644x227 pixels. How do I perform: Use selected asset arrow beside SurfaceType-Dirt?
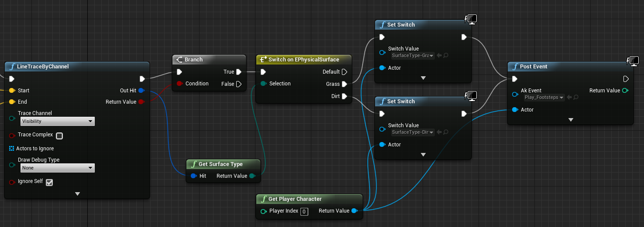click(x=439, y=132)
